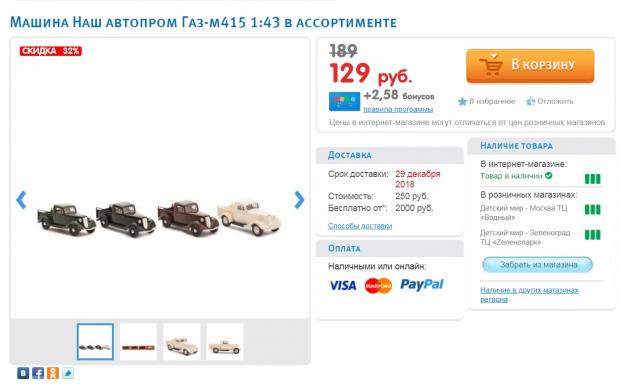This screenshot has height=387, width=638.
Task: Click the Отложить basket icon
Action: 530,101
